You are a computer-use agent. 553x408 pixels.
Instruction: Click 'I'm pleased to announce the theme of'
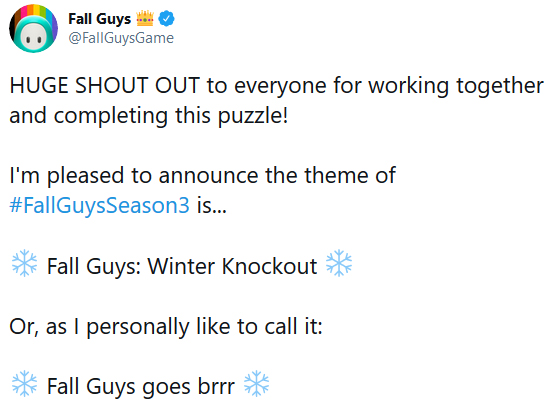click(x=203, y=176)
